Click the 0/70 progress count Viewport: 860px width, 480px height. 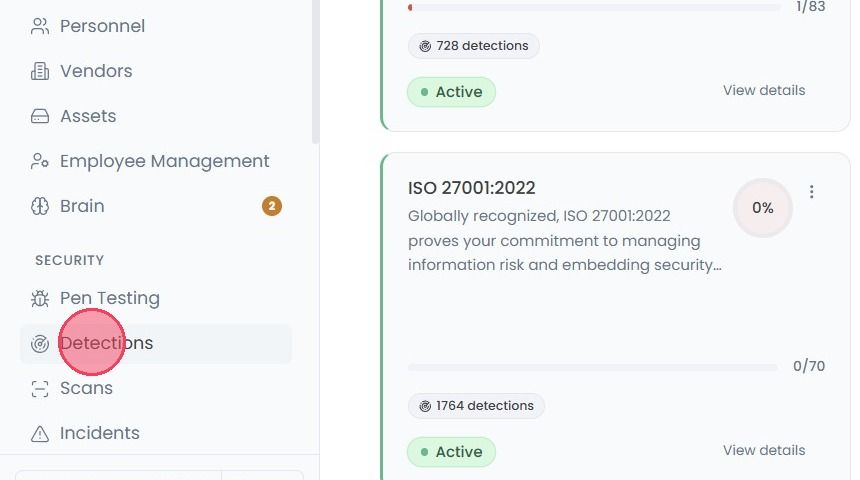pos(808,366)
